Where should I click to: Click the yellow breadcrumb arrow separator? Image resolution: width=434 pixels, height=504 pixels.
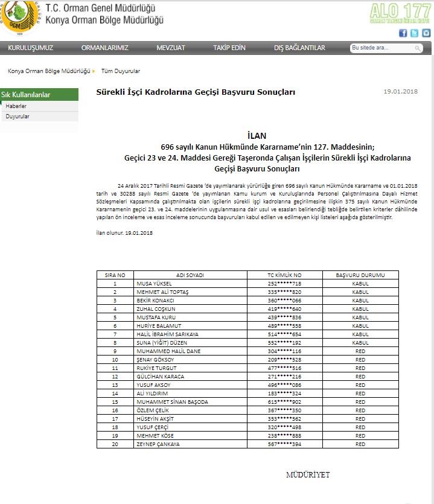(x=94, y=71)
